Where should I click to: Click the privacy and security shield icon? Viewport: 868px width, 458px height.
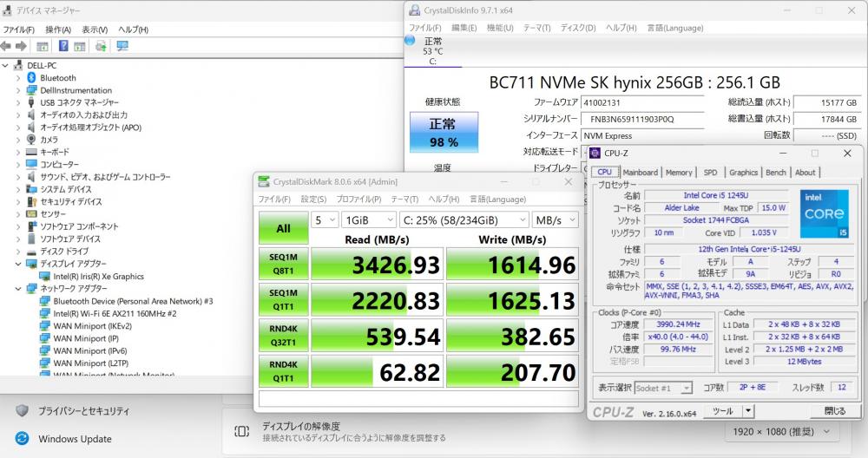[x=23, y=410]
